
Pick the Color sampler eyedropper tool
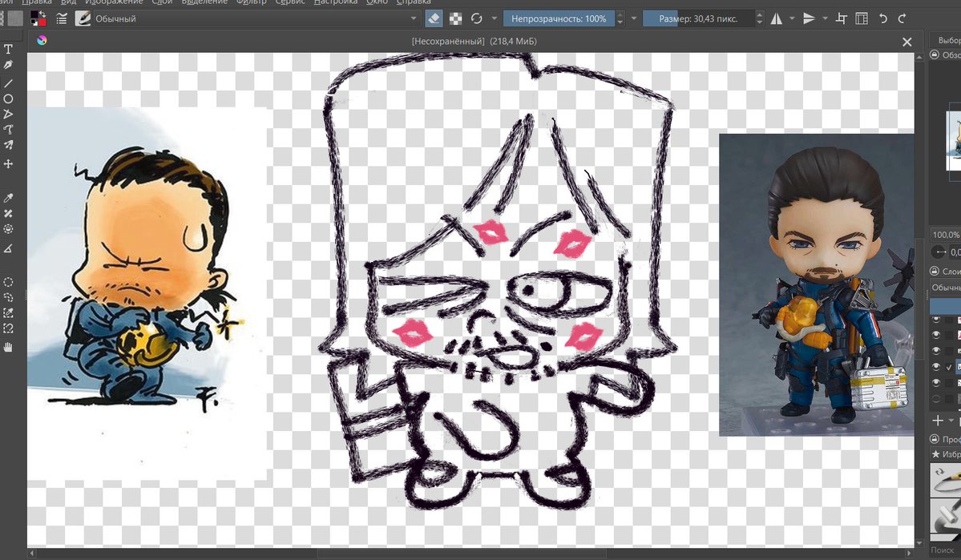[x=9, y=198]
